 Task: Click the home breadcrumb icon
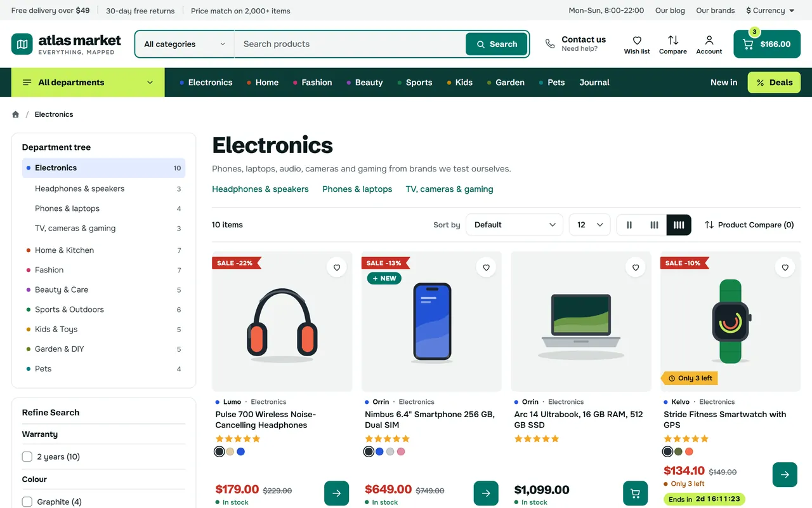pyautogui.click(x=15, y=114)
